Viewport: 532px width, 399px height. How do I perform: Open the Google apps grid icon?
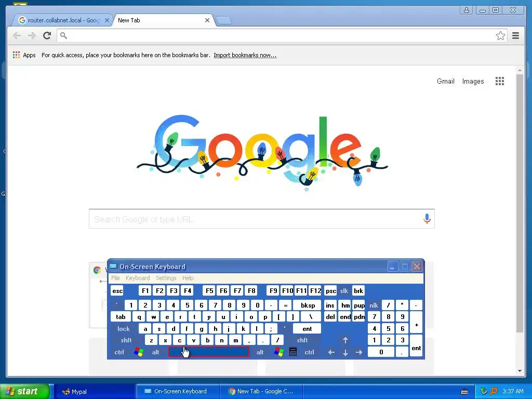(500, 81)
